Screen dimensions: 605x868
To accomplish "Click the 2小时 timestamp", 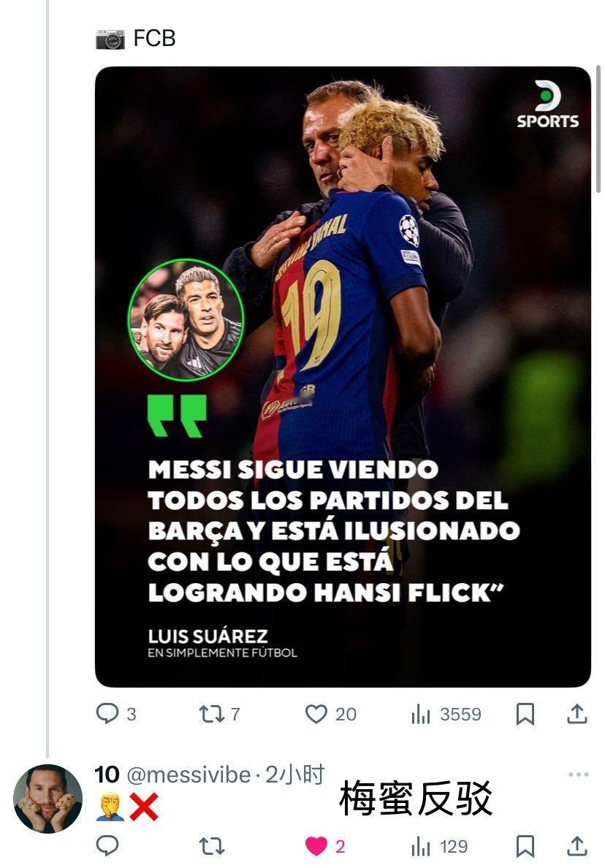I will (294, 774).
